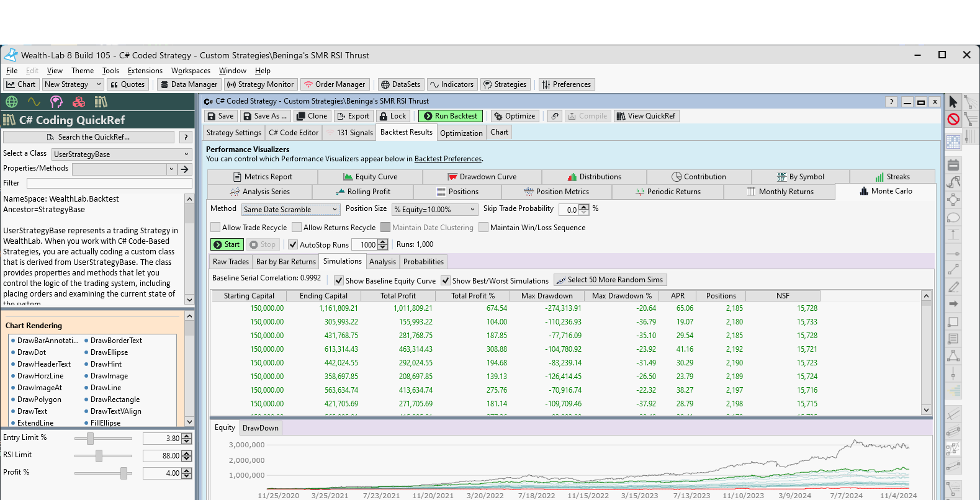The width and height of the screenshot is (980, 500).
Task: Open Chart from the main toolbar
Action: pos(21,84)
